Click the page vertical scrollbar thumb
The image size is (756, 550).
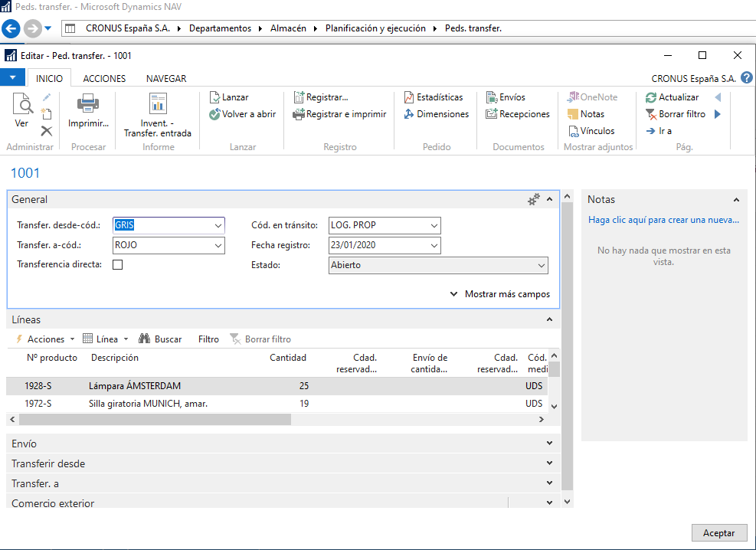(568, 346)
